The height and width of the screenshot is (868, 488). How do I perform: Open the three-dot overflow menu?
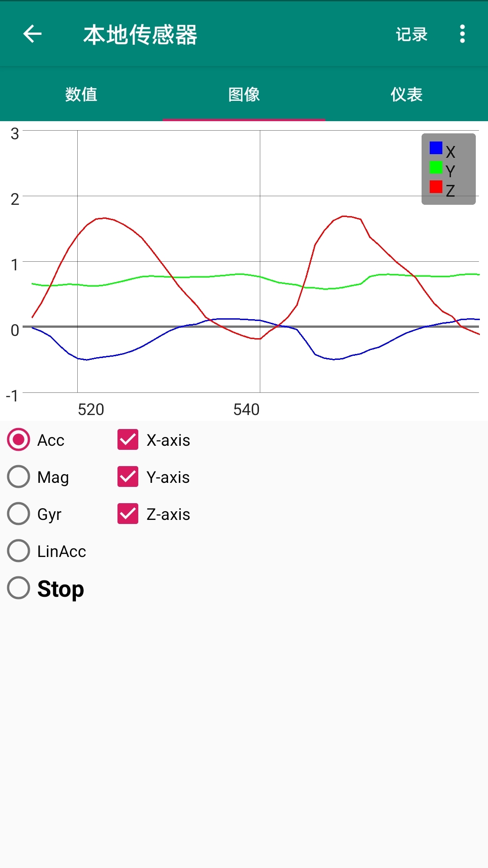point(462,34)
